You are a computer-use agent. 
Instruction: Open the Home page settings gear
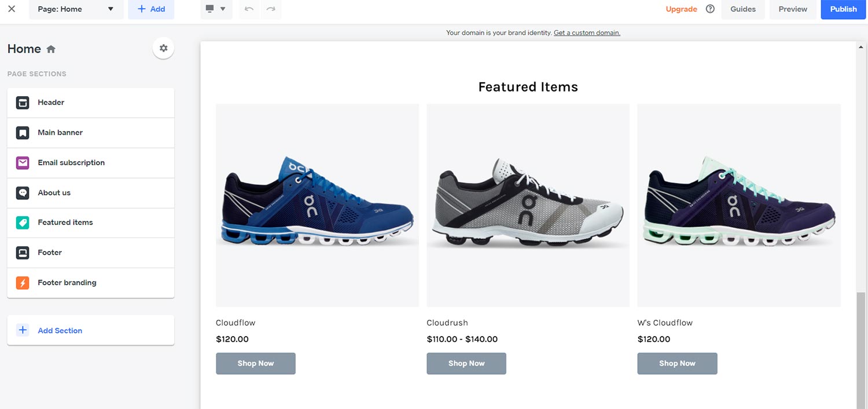click(x=163, y=48)
